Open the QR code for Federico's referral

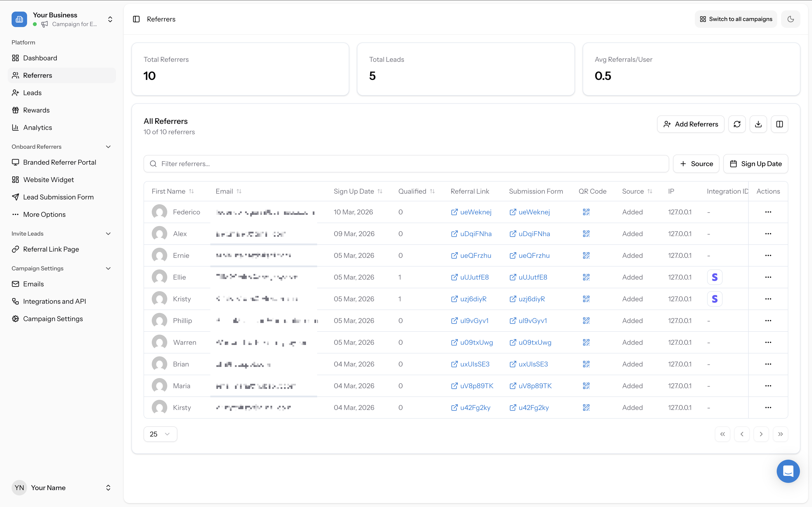(586, 212)
